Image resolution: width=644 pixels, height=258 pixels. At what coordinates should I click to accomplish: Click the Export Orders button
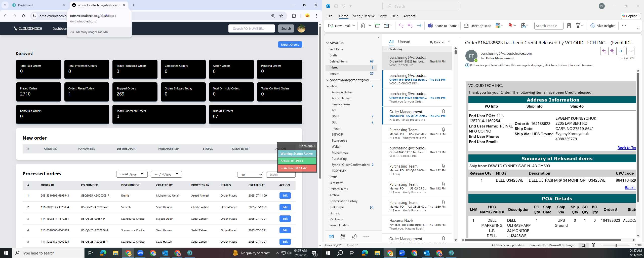(x=290, y=45)
